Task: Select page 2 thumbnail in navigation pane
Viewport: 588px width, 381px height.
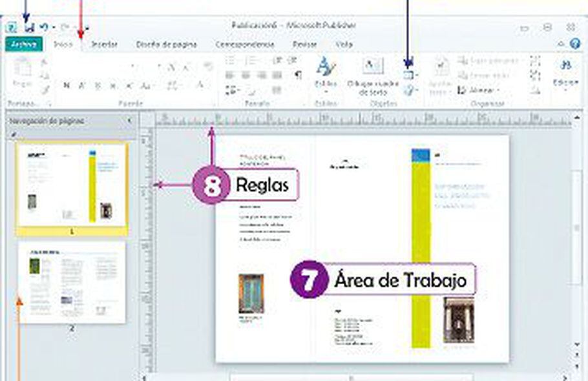Action: pos(71,283)
